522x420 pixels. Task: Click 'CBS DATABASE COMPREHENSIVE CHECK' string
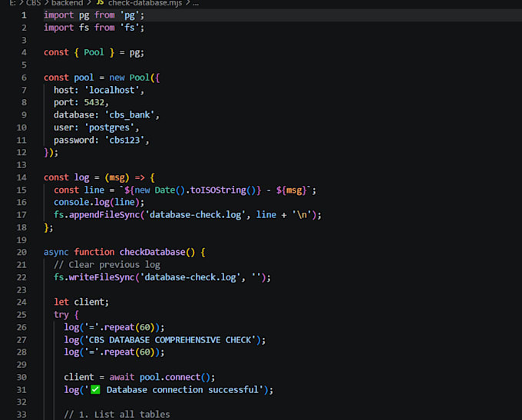[170, 340]
